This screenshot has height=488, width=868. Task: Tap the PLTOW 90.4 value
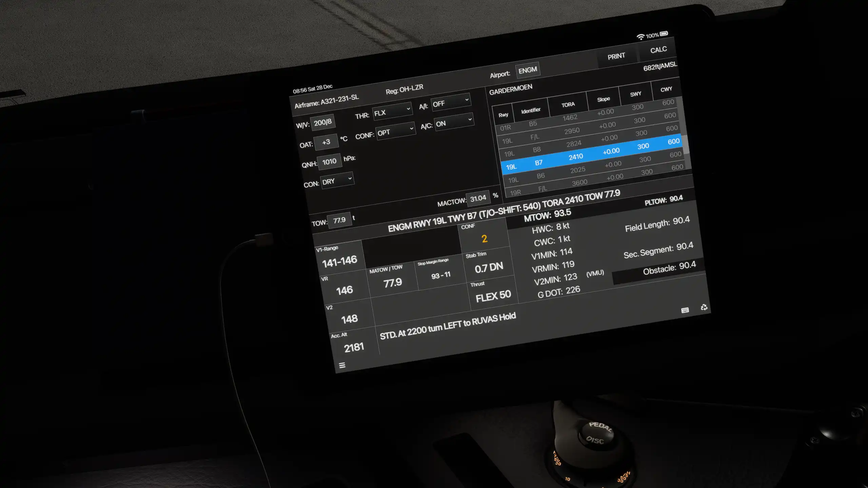[x=664, y=200]
